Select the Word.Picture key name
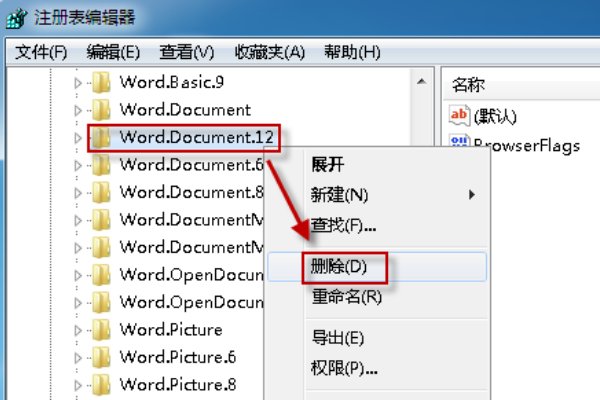 click(171, 330)
